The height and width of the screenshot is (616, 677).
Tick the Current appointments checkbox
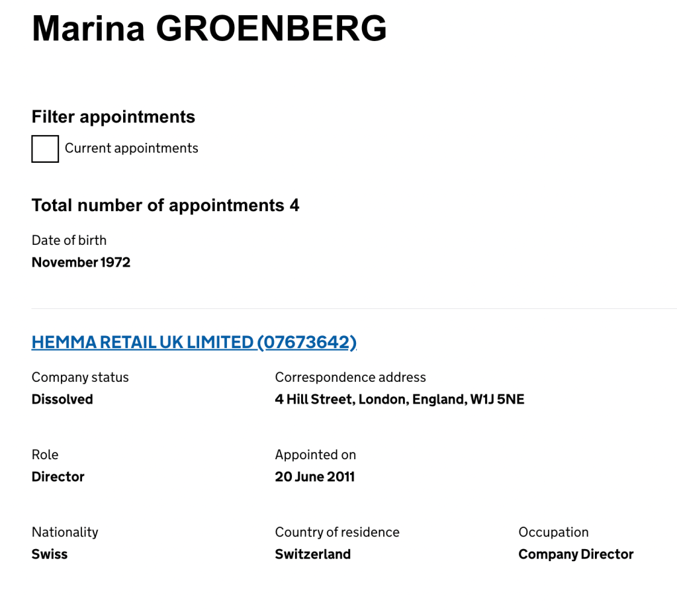tap(45, 149)
